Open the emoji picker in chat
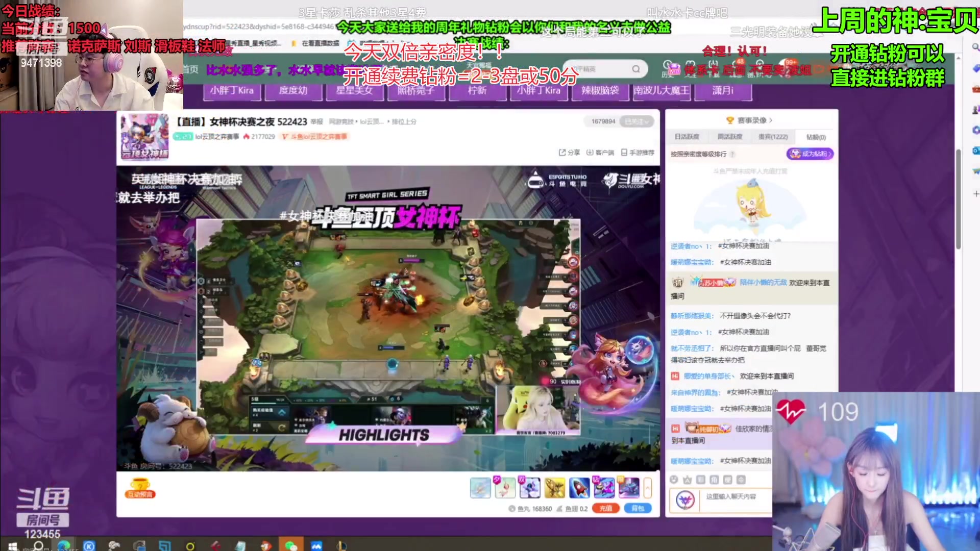Image resolution: width=980 pixels, height=551 pixels. point(674,480)
